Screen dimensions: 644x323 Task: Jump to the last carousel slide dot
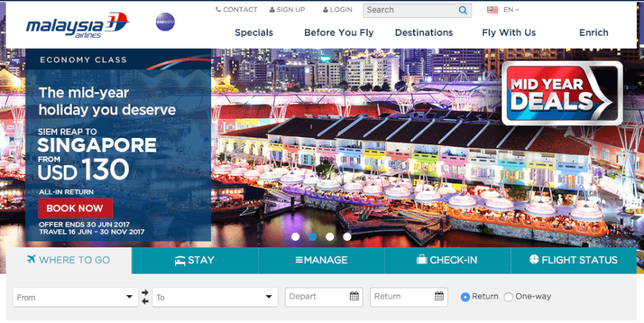click(347, 237)
